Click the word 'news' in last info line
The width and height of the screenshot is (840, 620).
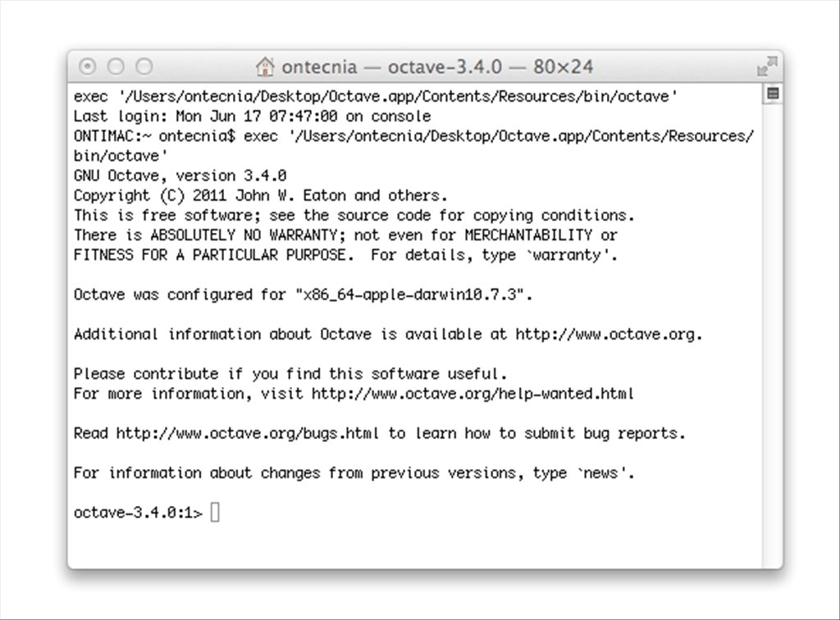[x=601, y=473]
